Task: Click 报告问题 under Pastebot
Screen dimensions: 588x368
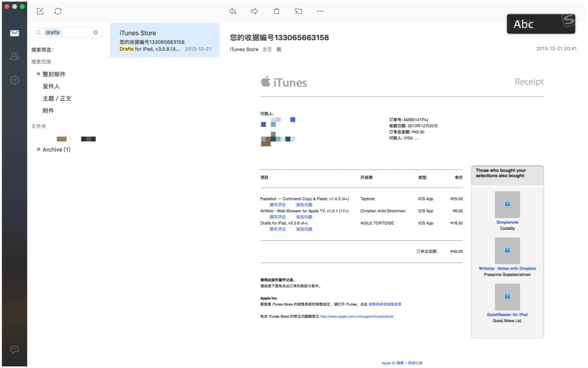Action: point(304,205)
